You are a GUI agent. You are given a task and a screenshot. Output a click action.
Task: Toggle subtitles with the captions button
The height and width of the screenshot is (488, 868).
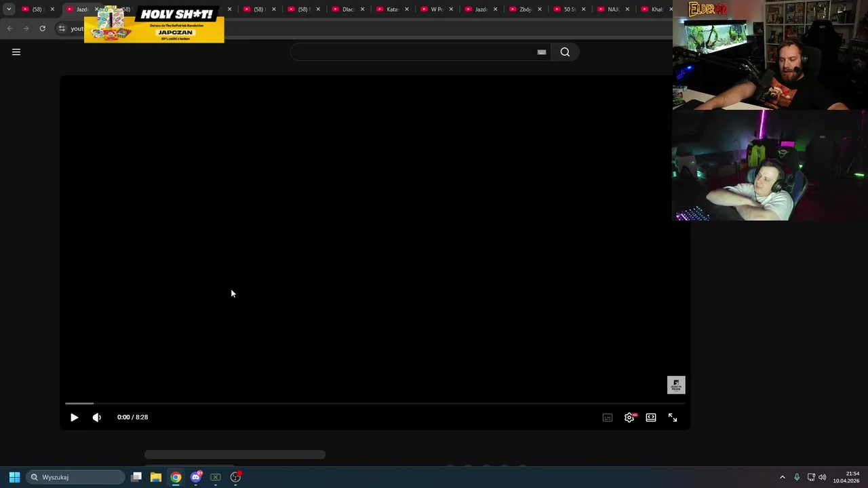point(608,418)
